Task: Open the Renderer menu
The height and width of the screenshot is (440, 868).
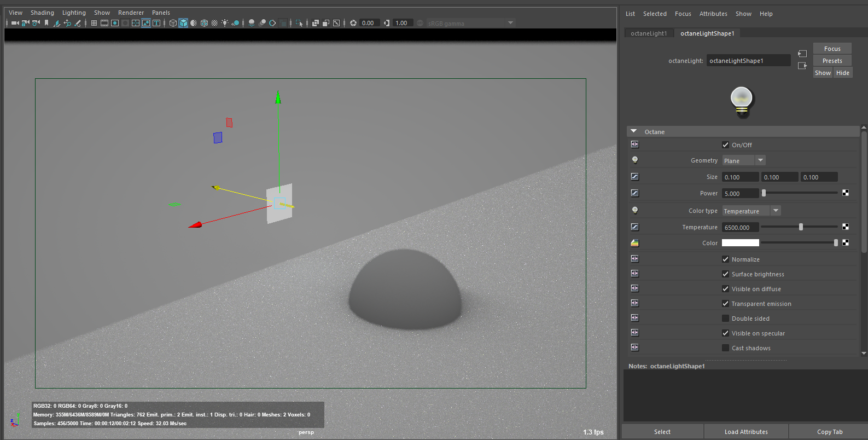Action: click(131, 13)
